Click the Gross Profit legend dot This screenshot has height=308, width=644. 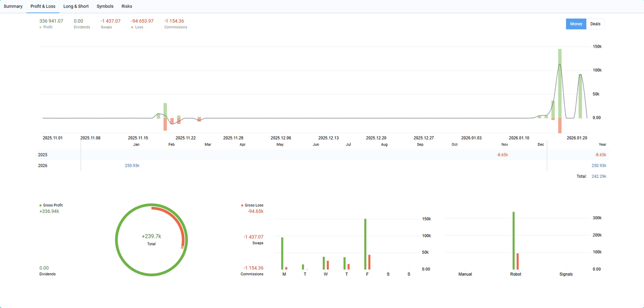[x=40, y=205]
